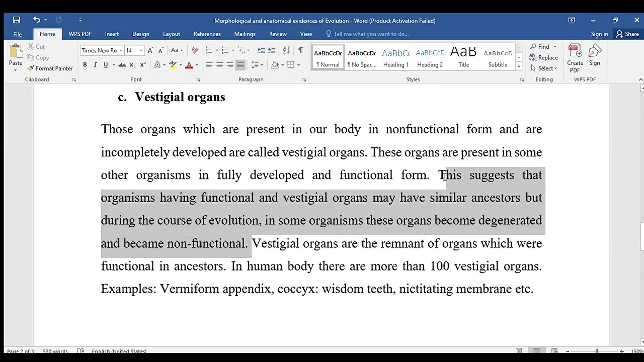Switch to the Insert tab
Image resolution: width=644 pixels, height=362 pixels.
112,34
